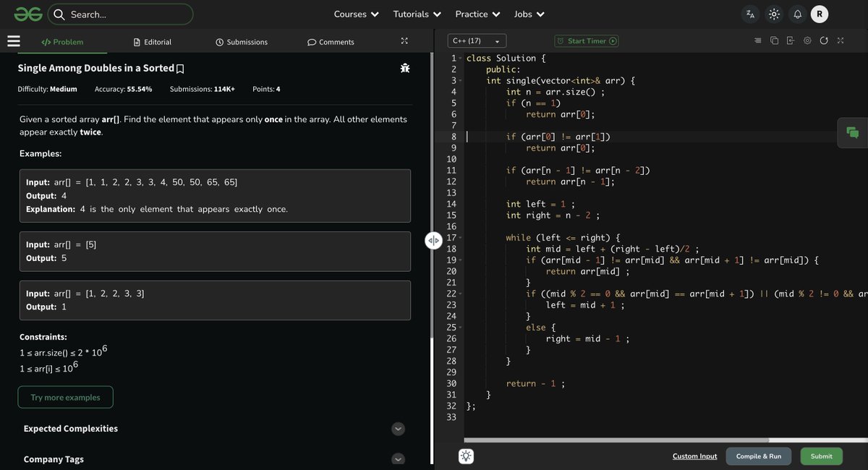The image size is (868, 470).
Task: Click the 'Accuracy: 55.54%' text
Action: 123,89
